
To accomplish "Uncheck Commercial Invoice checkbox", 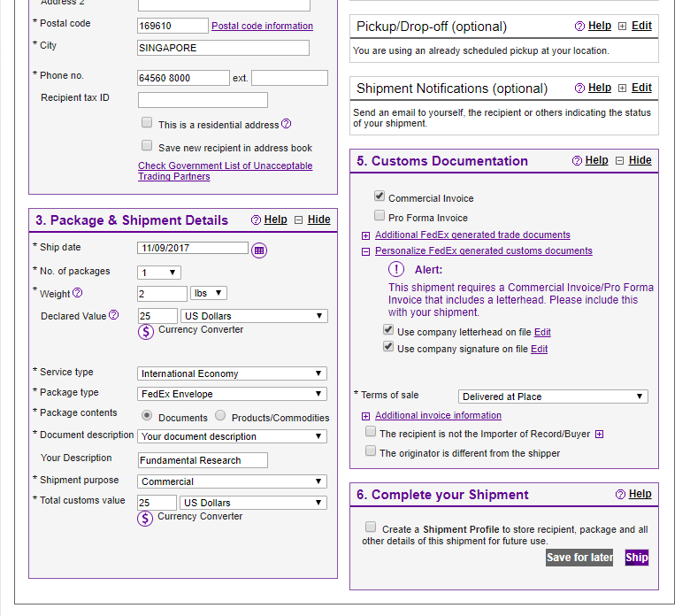I will [379, 196].
